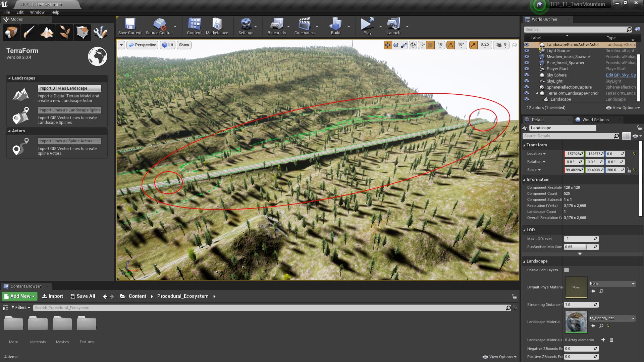Screen dimensions: 644x362
Task: Switch to the Details tab
Action: point(538,120)
